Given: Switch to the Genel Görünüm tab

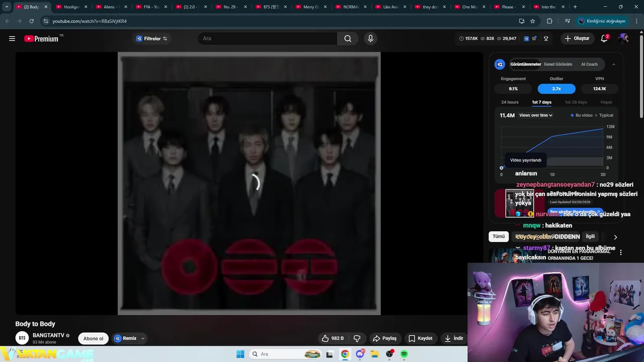Looking at the screenshot, I should (558, 64).
